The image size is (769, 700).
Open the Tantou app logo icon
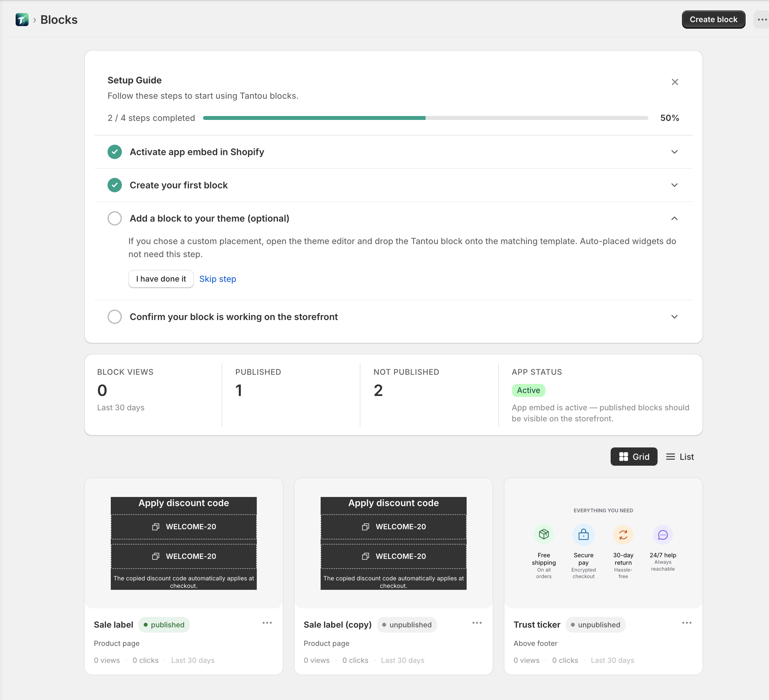(22, 20)
